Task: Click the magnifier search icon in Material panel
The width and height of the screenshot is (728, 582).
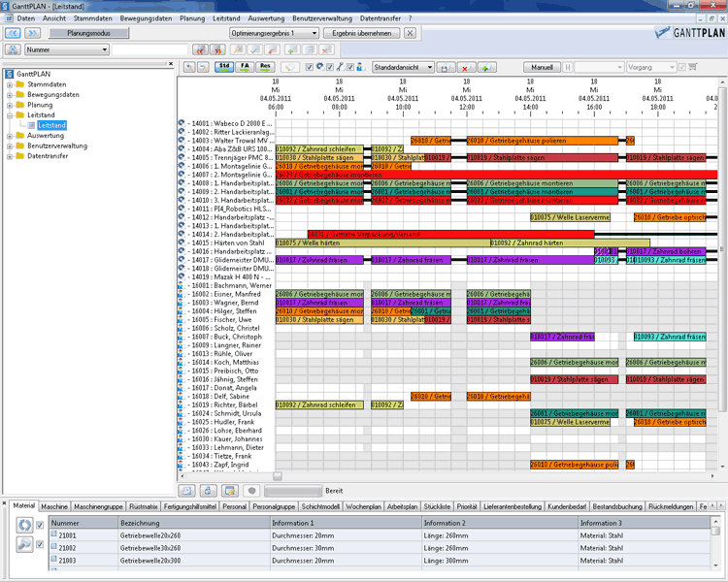Action: click(x=24, y=544)
